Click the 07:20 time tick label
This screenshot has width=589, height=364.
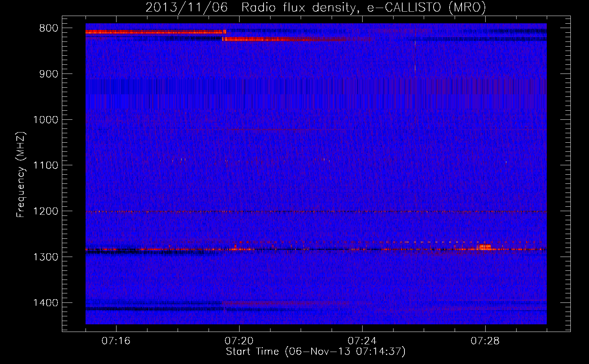point(239,341)
